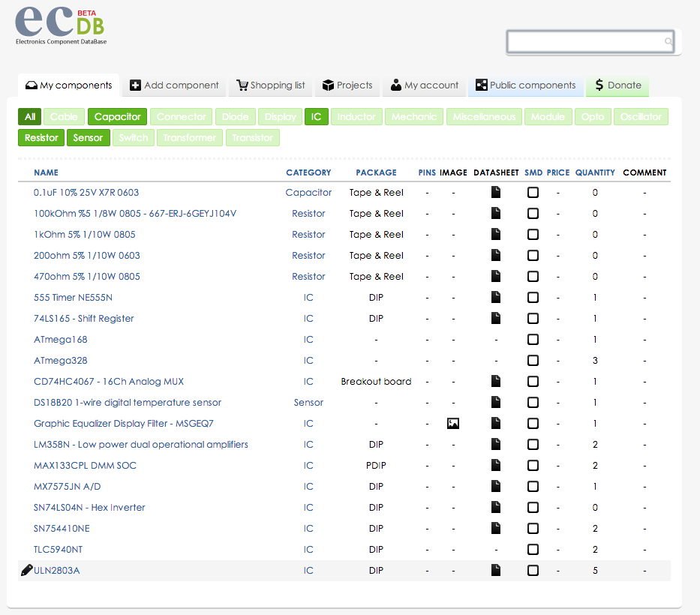
Task: Filter by Diode category
Action: coord(236,116)
